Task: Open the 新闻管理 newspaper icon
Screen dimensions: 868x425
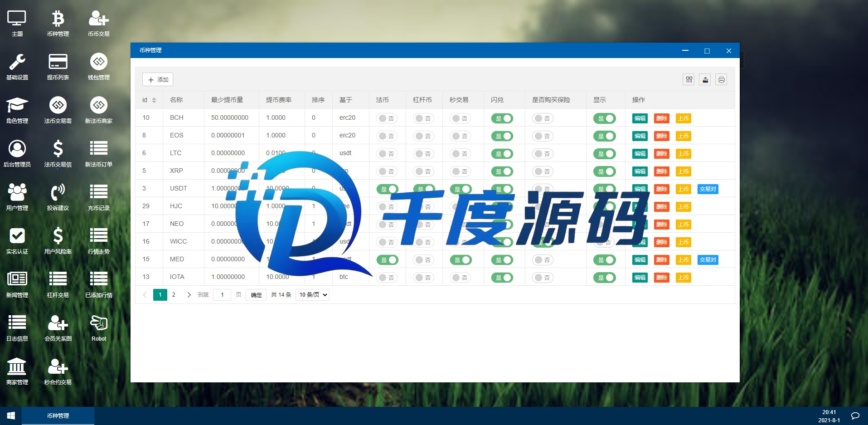Action: click(17, 285)
